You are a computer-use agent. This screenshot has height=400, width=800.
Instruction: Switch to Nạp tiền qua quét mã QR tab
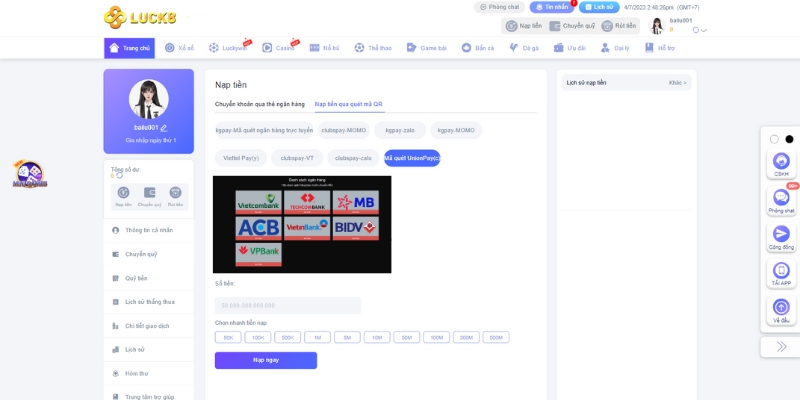click(x=348, y=104)
